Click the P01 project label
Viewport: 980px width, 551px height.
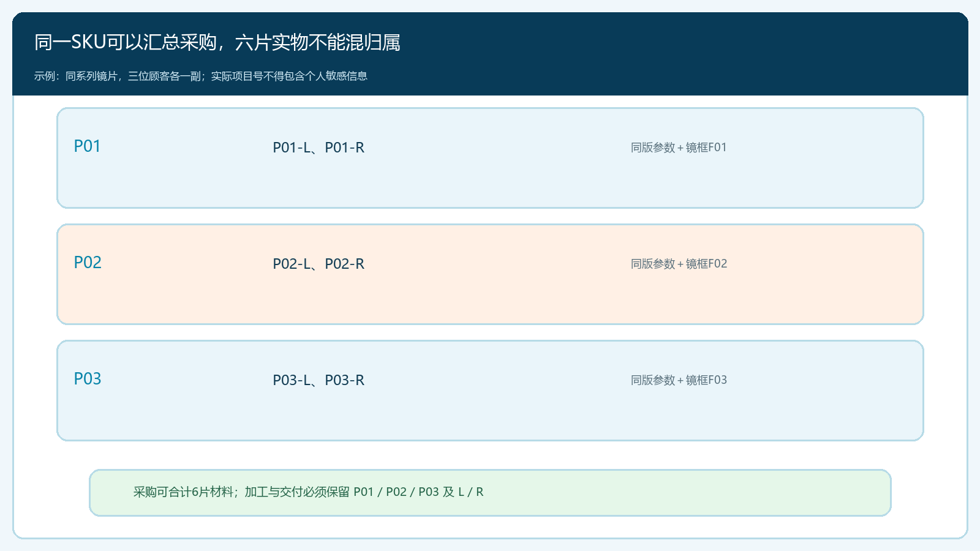(x=87, y=146)
